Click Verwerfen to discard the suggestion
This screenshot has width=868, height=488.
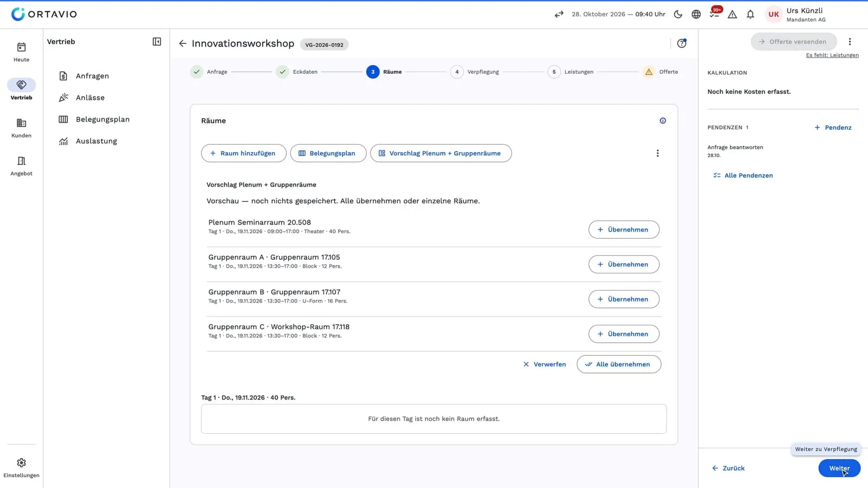[x=544, y=364]
